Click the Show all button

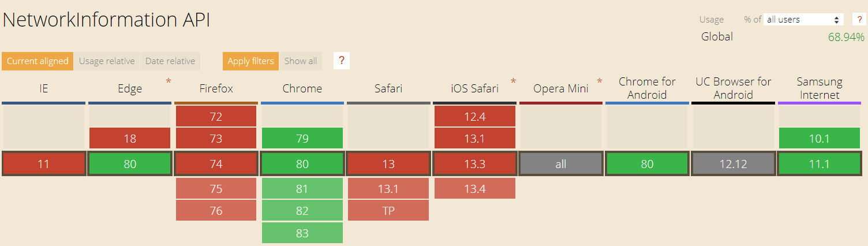pos(301,61)
